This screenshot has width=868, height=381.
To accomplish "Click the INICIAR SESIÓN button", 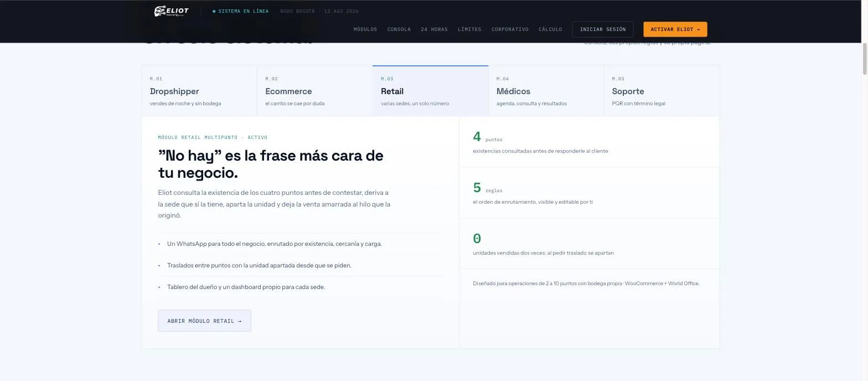I will [x=603, y=29].
